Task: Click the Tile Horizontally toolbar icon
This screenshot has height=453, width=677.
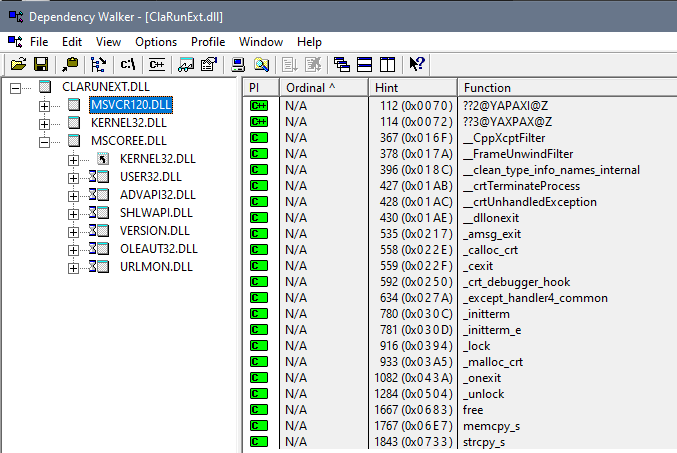Action: pos(364,65)
